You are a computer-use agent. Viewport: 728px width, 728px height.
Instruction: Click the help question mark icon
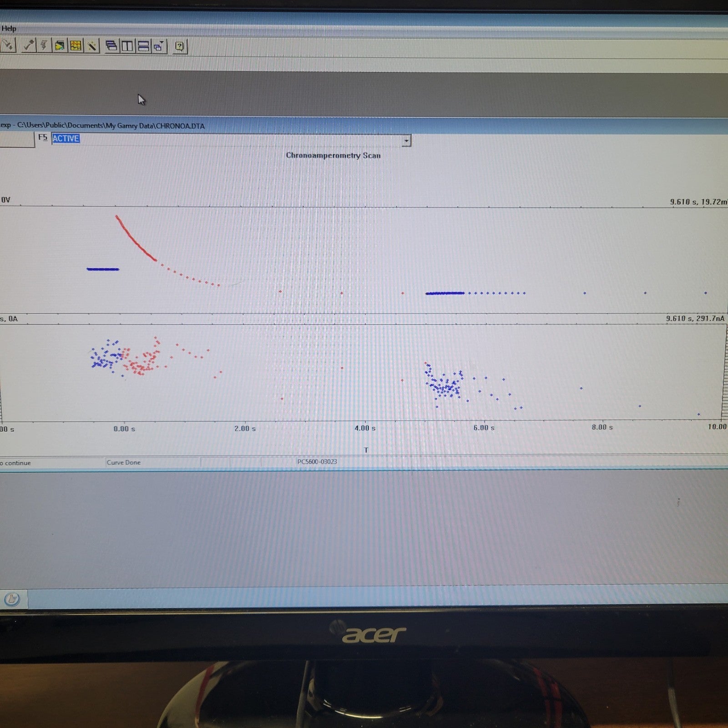click(x=179, y=46)
